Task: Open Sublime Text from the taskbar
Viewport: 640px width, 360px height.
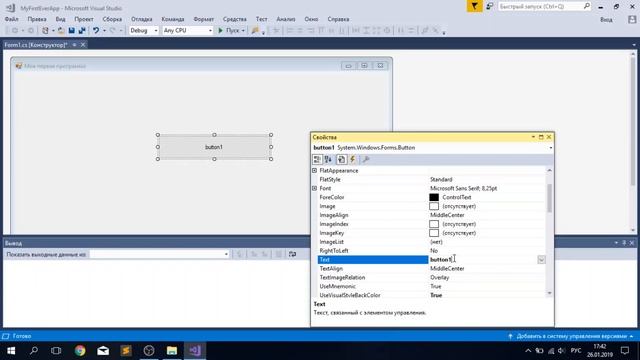Action: [126, 351]
